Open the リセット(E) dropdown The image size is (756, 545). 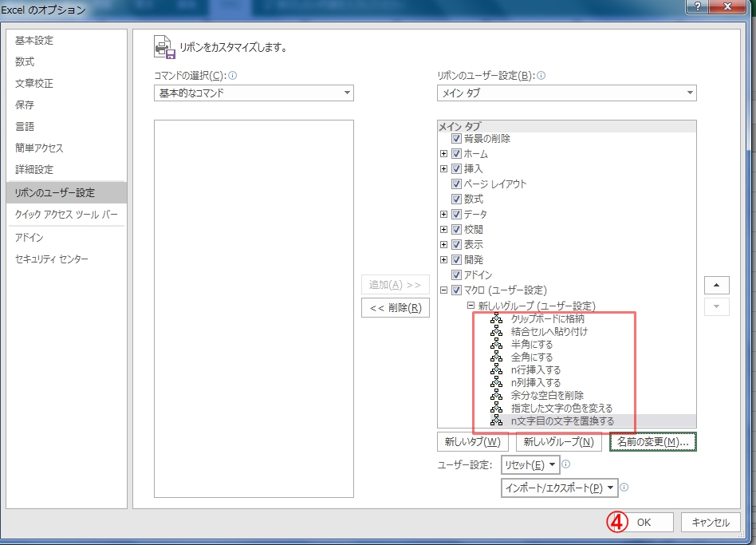click(x=530, y=465)
